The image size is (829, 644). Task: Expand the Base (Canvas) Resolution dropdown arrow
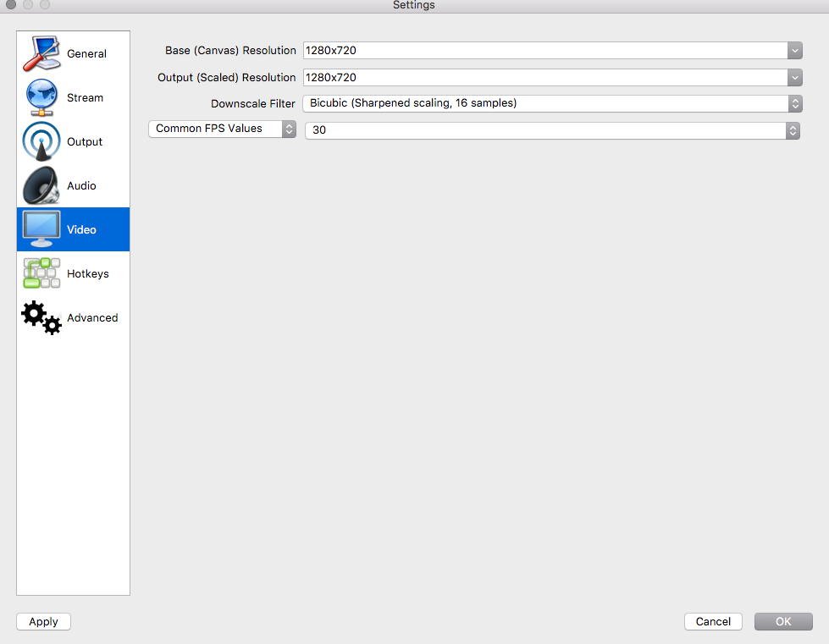click(794, 51)
